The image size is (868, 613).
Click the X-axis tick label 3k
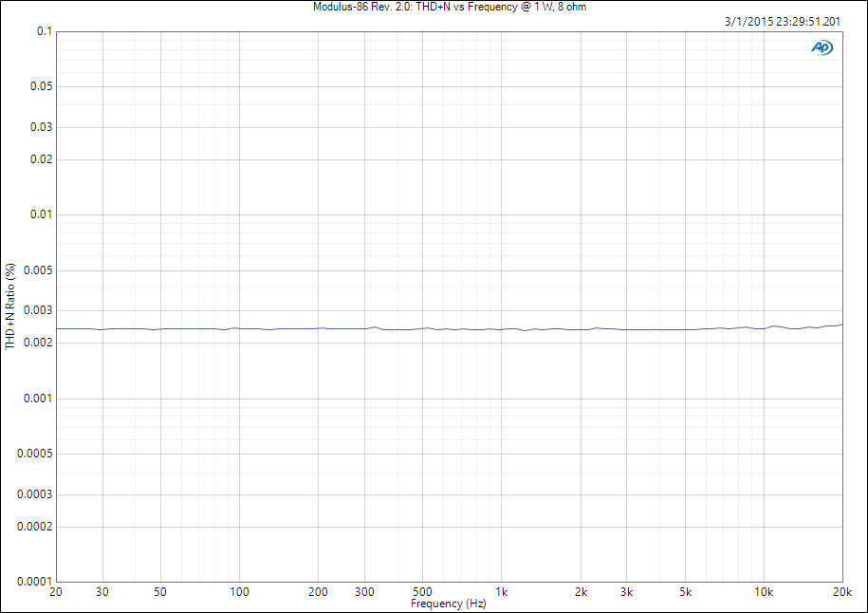pyautogui.click(x=627, y=592)
